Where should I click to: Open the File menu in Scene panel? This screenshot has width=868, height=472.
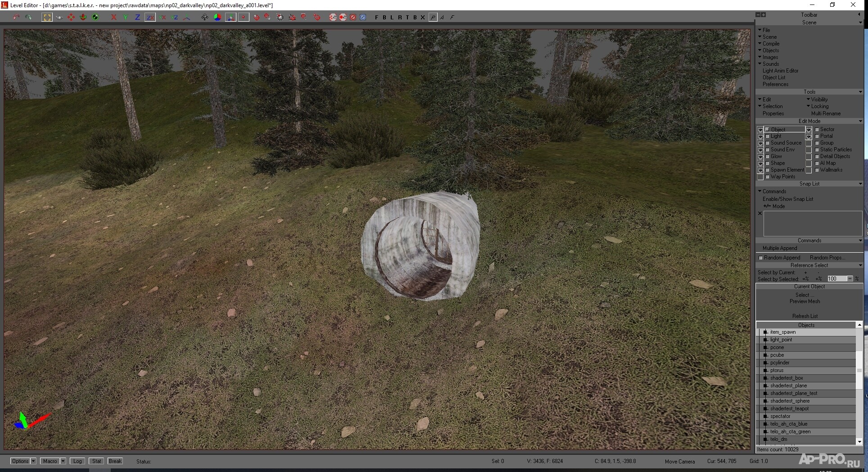click(x=766, y=30)
